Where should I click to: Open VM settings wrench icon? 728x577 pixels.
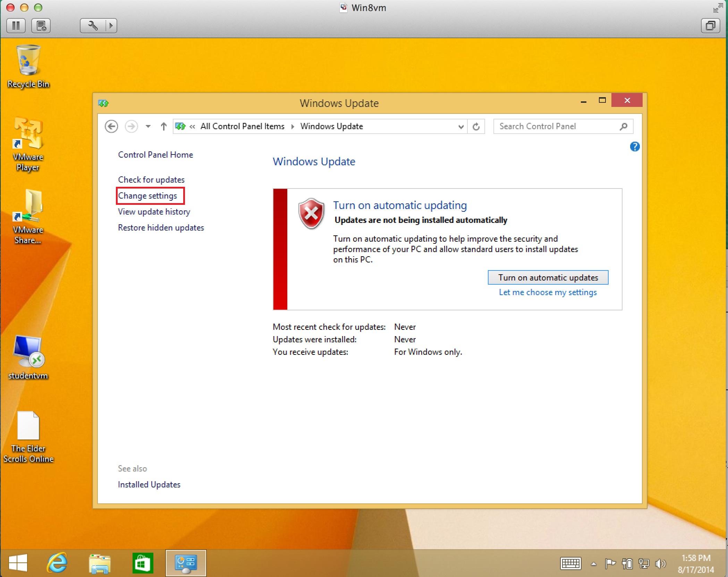coord(93,26)
